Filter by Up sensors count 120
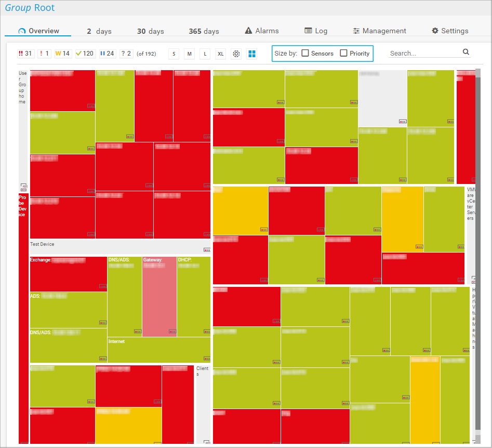The image size is (492, 448). 85,54
